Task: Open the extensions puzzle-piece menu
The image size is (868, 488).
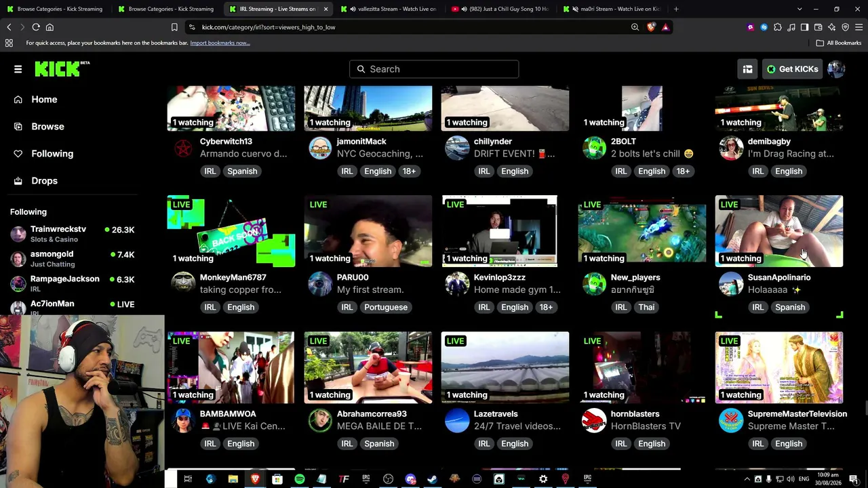Action: tap(777, 27)
